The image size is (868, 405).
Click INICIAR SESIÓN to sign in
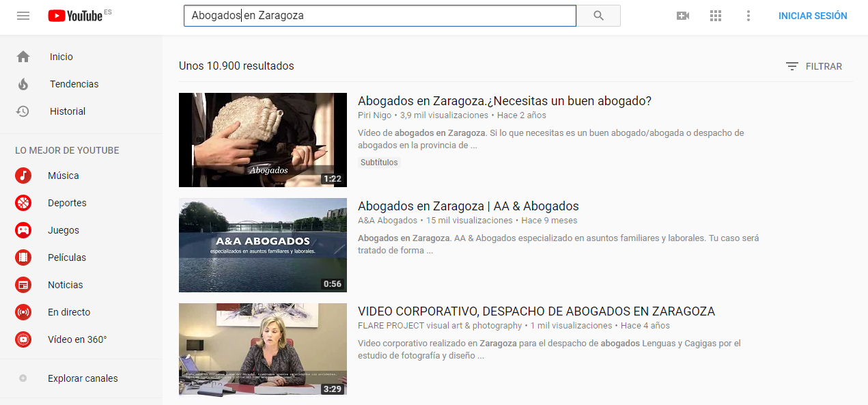813,15
